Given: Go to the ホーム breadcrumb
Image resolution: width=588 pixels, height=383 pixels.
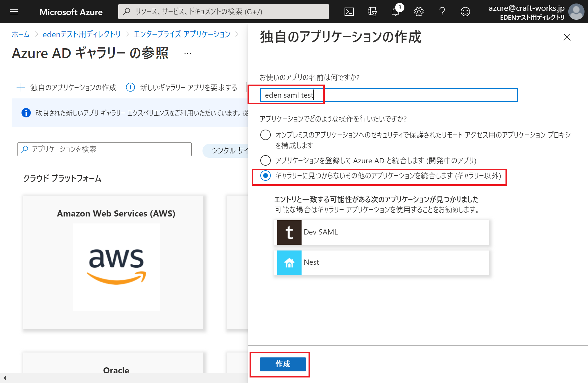Looking at the screenshot, I should (x=21, y=34).
